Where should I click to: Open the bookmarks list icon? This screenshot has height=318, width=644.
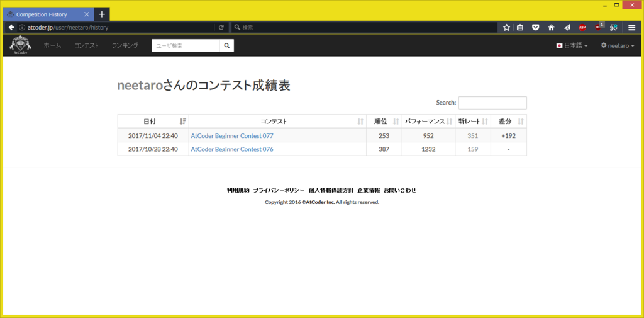point(520,28)
